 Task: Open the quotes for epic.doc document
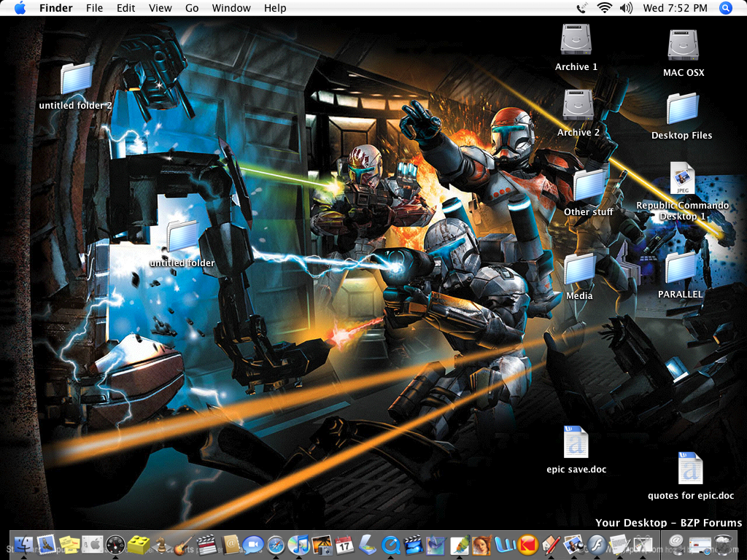690,467
